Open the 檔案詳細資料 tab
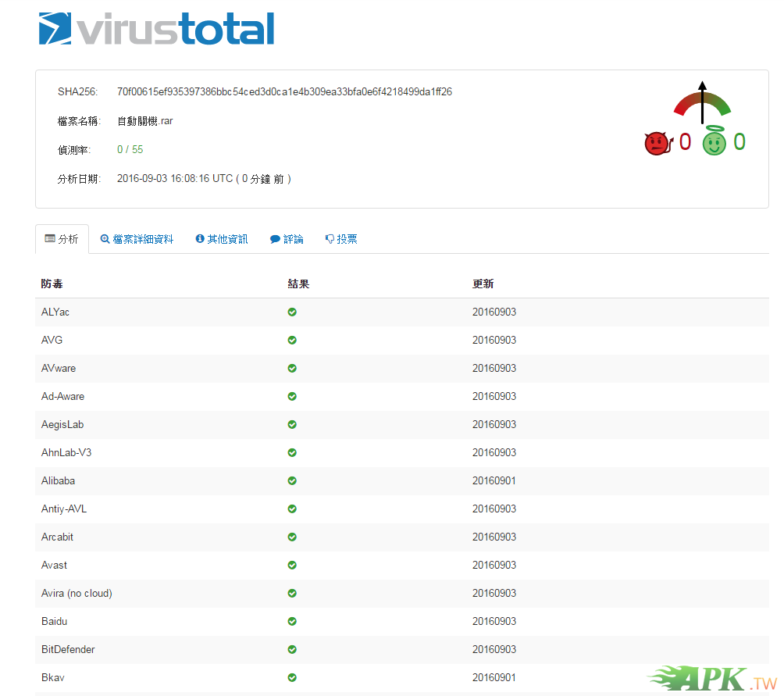Screen dimensions: 784x696 click(137, 239)
